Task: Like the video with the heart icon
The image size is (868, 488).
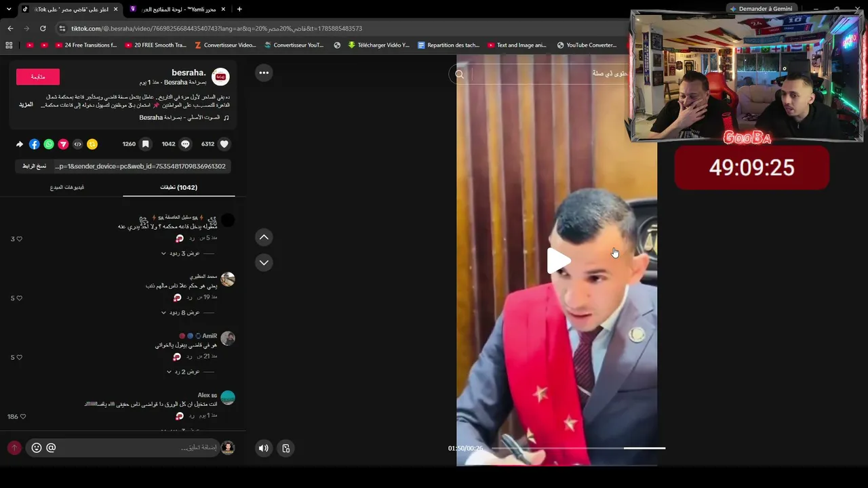Action: pyautogui.click(x=224, y=144)
